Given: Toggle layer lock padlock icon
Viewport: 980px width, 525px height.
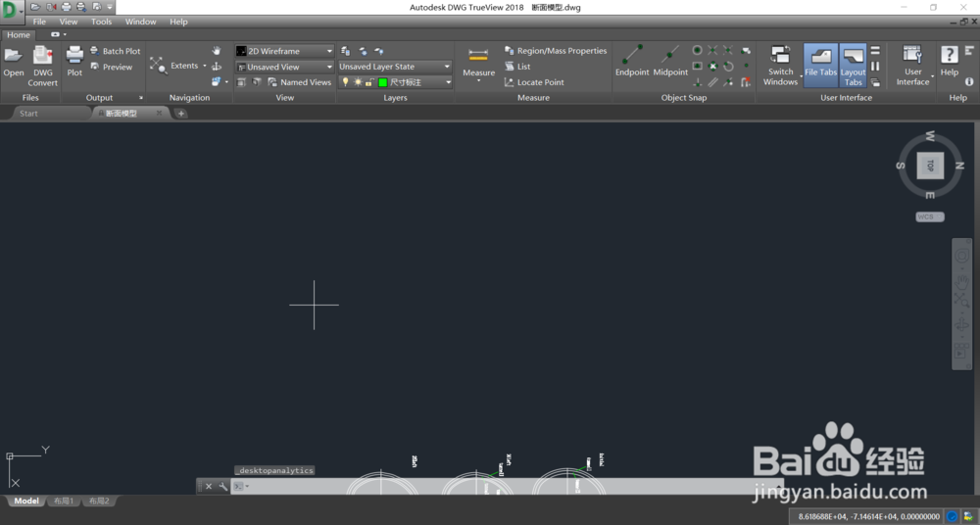Looking at the screenshot, I should pos(369,82).
